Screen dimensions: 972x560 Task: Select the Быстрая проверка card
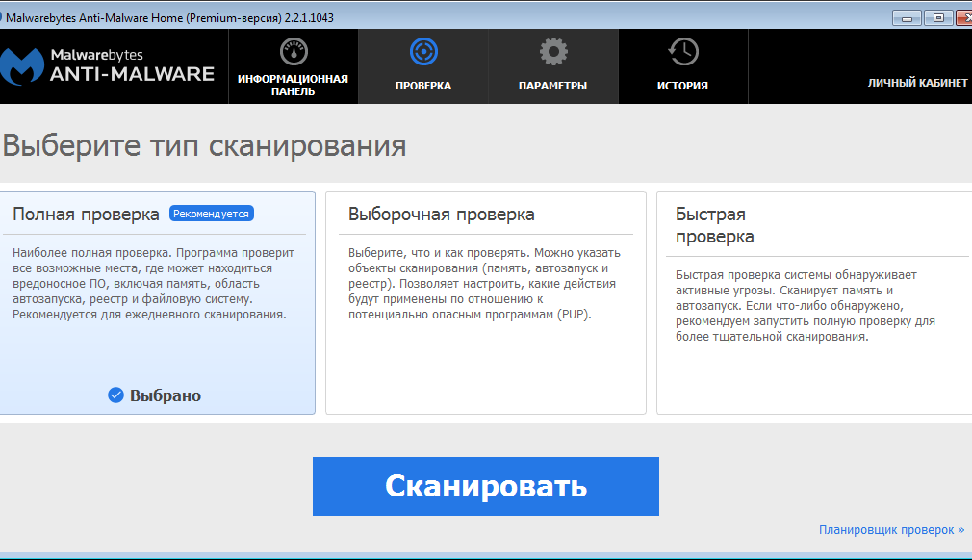814,303
